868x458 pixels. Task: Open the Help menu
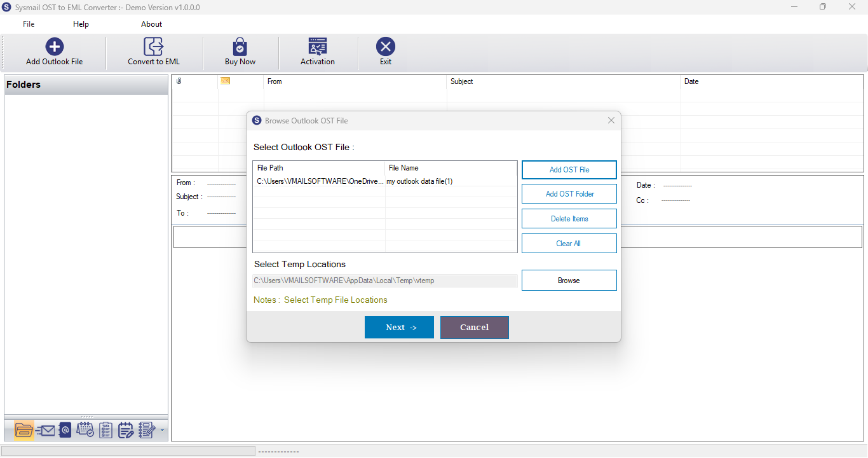point(81,24)
